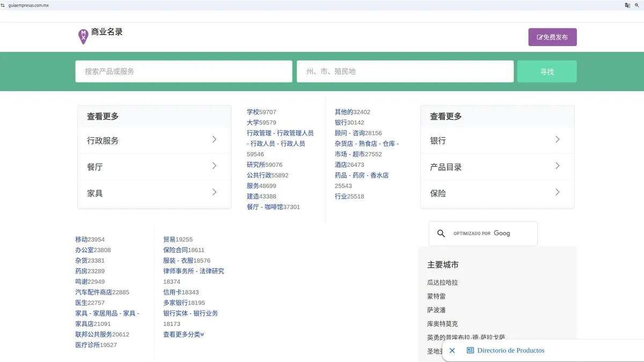The image size is (644, 362).
Task: Open the 学校 category link
Action: tap(253, 112)
